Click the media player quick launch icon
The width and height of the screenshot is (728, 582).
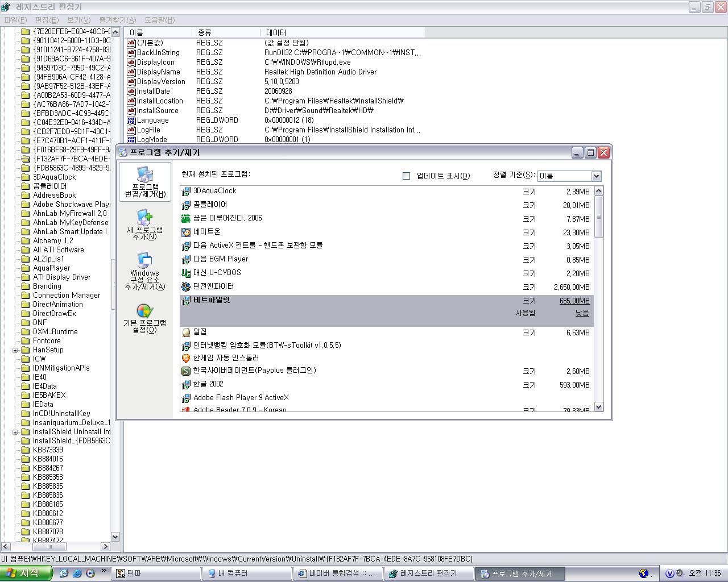pyautogui.click(x=90, y=573)
